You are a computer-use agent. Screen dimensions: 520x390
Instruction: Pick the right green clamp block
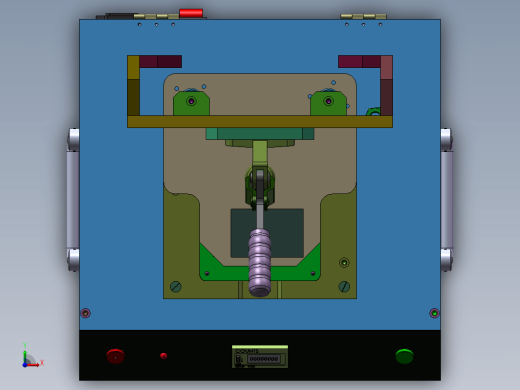(x=328, y=103)
